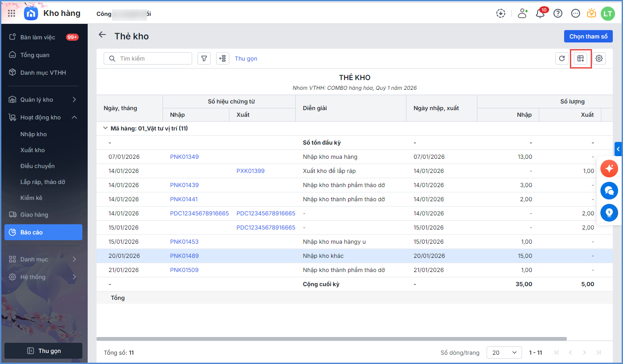623x364 pixels.
Task: Open the app grid launcher icon
Action: 12,14
